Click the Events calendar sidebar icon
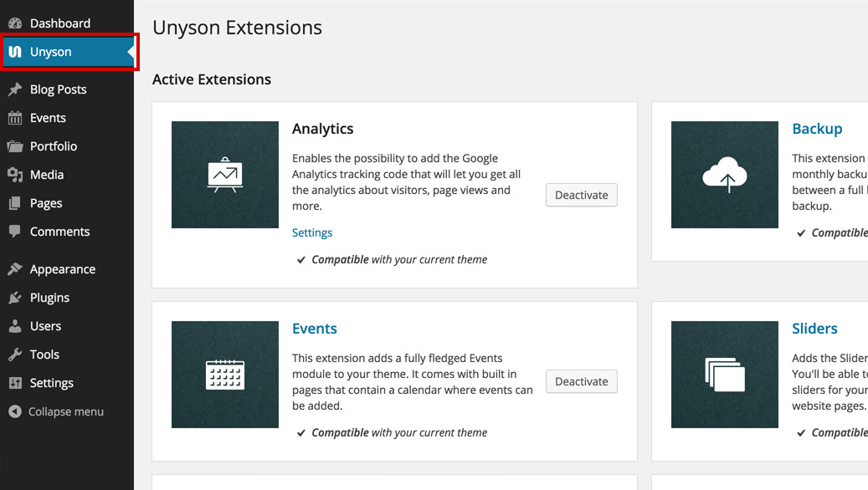This screenshot has width=868, height=490. pyautogui.click(x=15, y=118)
